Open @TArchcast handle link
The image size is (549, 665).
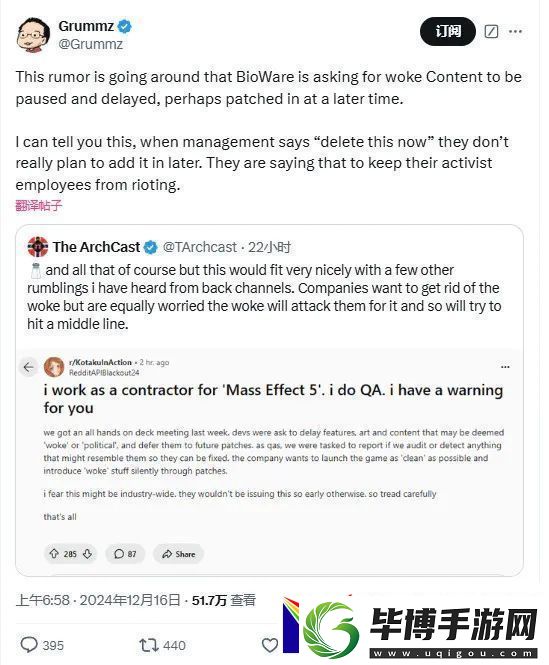(199, 247)
